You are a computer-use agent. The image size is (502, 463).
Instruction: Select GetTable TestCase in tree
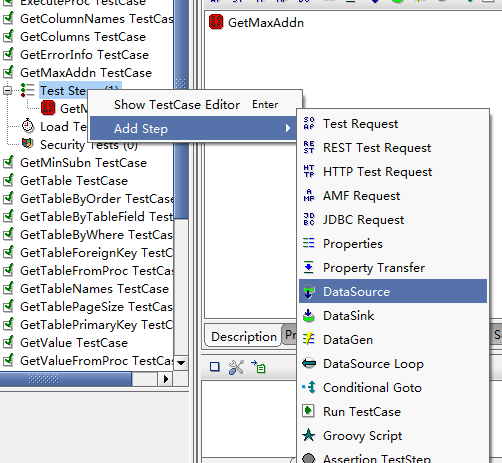pyautogui.click(x=74, y=181)
